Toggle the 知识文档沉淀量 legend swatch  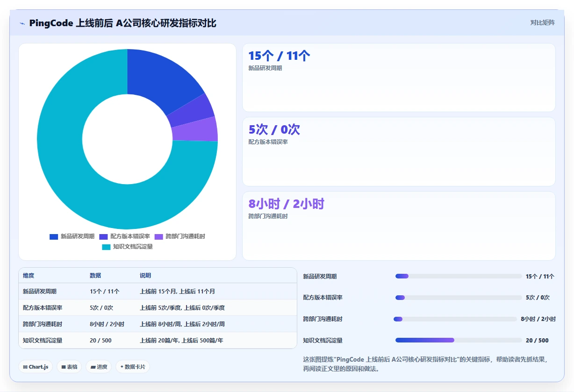point(106,247)
